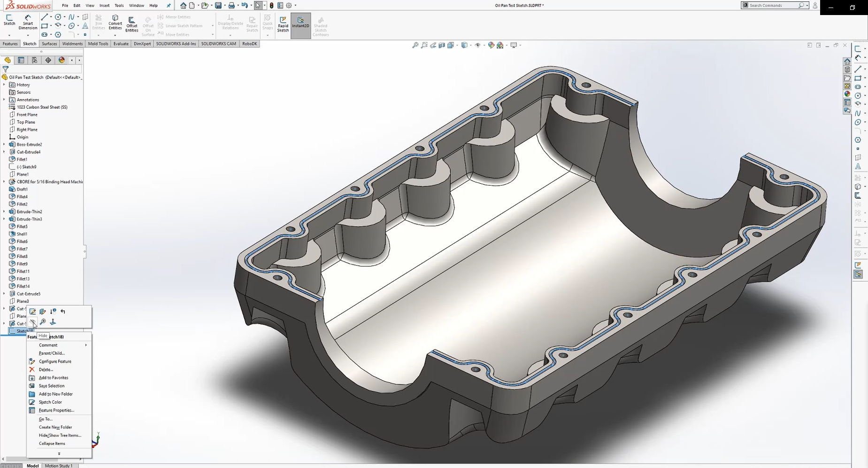Choose Sketch Color from the context menu

pyautogui.click(x=50, y=402)
